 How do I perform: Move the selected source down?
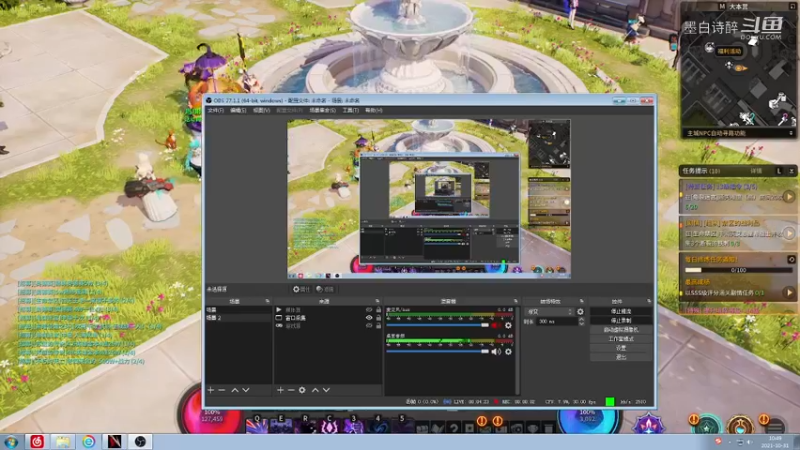pos(327,390)
